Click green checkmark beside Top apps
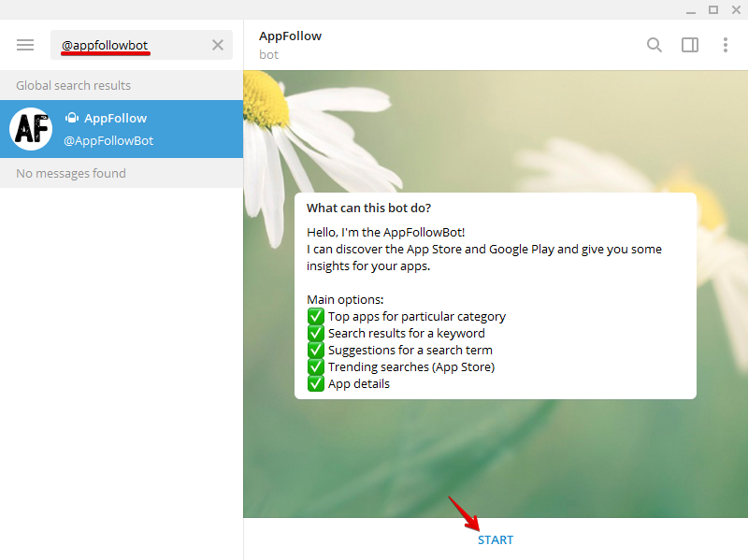Viewport: 748px width, 560px height. click(x=315, y=316)
